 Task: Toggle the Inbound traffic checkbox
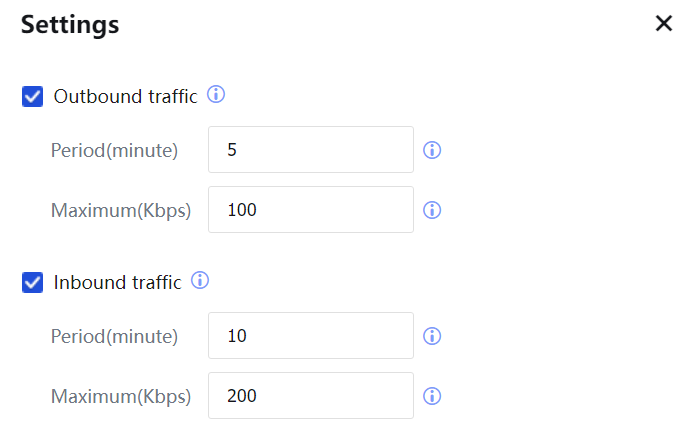coord(33,283)
